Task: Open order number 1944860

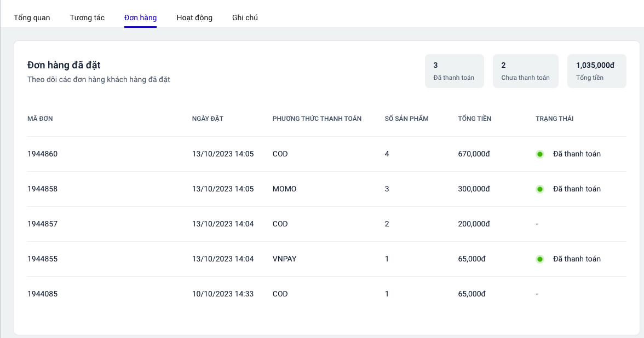Action: (42, 154)
